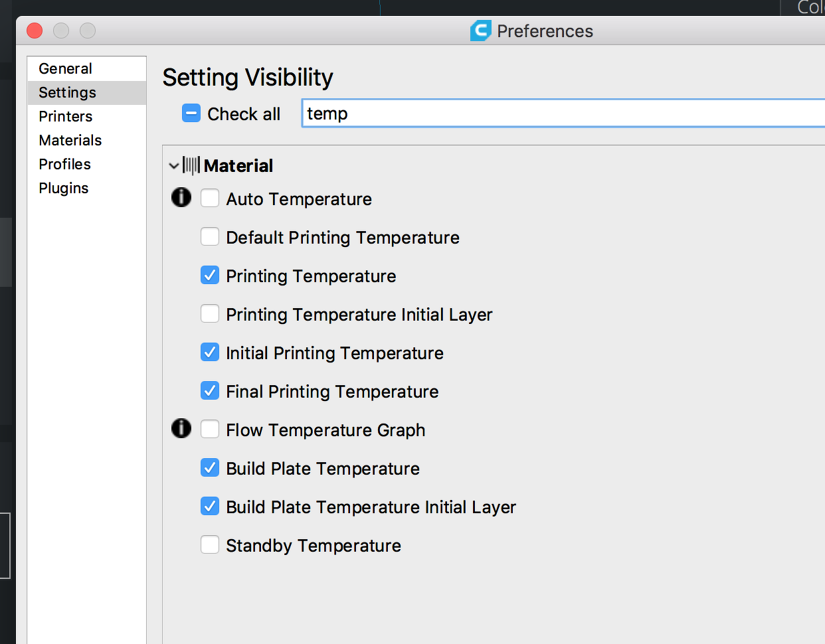Image resolution: width=825 pixels, height=644 pixels.
Task: Go to the Plugins page
Action: [63, 188]
